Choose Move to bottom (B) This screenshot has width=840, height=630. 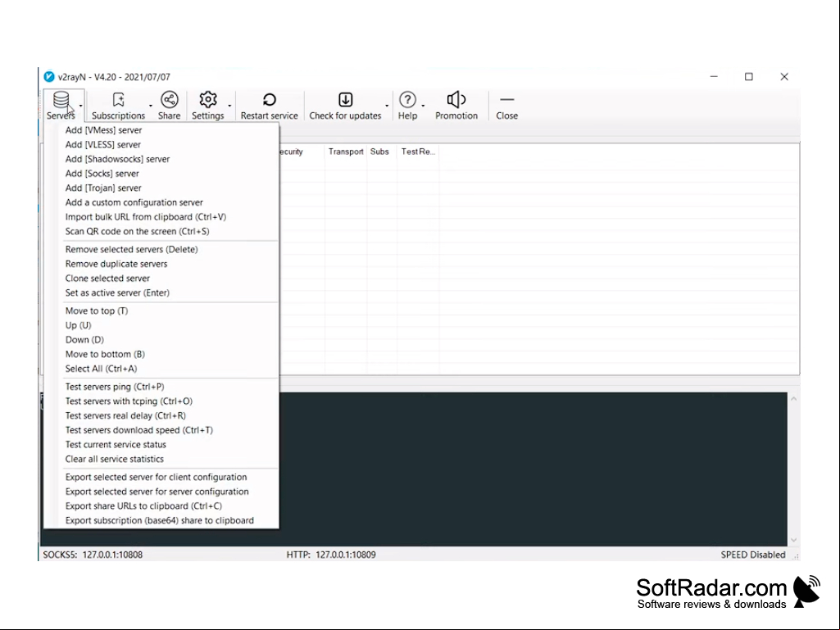click(161, 355)
